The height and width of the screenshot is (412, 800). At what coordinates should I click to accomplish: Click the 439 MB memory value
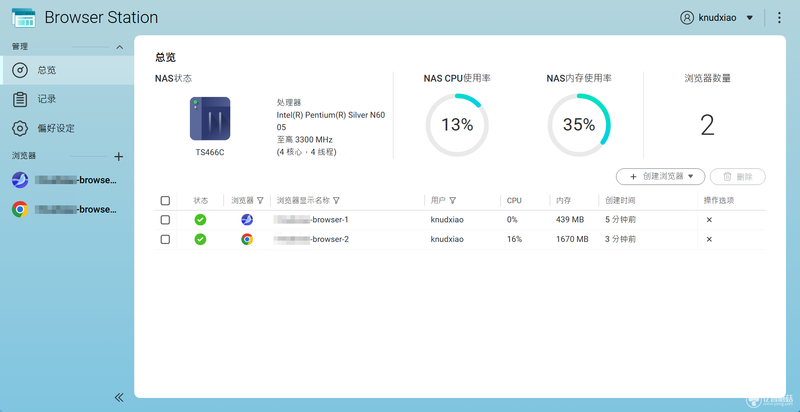pyautogui.click(x=570, y=220)
